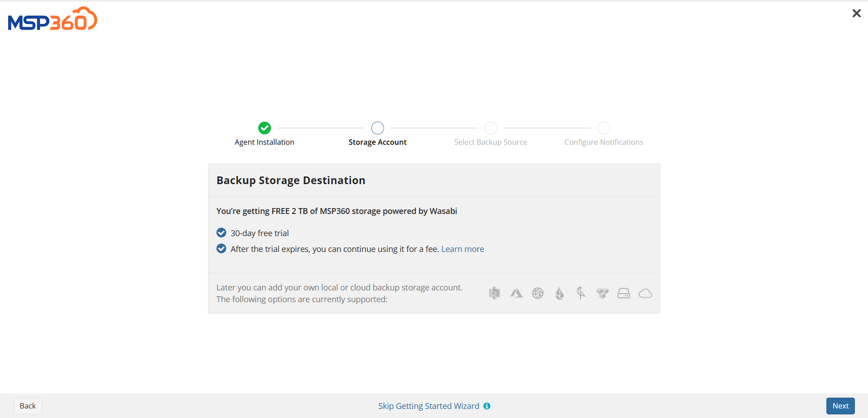868x418 pixels.
Task: Click the Microsoft Azure storage icon
Action: click(516, 293)
